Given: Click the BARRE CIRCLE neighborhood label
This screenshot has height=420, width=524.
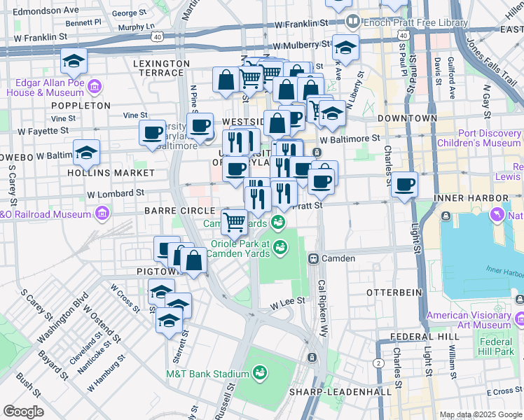Looking at the screenshot, I should point(180,211).
